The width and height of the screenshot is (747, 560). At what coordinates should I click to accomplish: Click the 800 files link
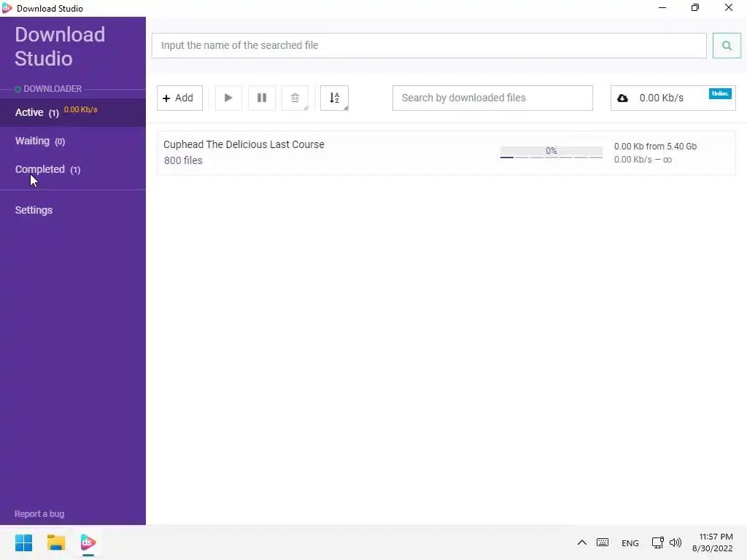[183, 160]
